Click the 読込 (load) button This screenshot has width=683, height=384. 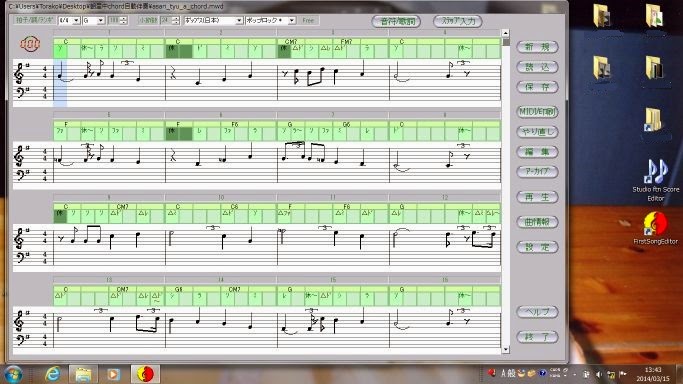coord(537,67)
